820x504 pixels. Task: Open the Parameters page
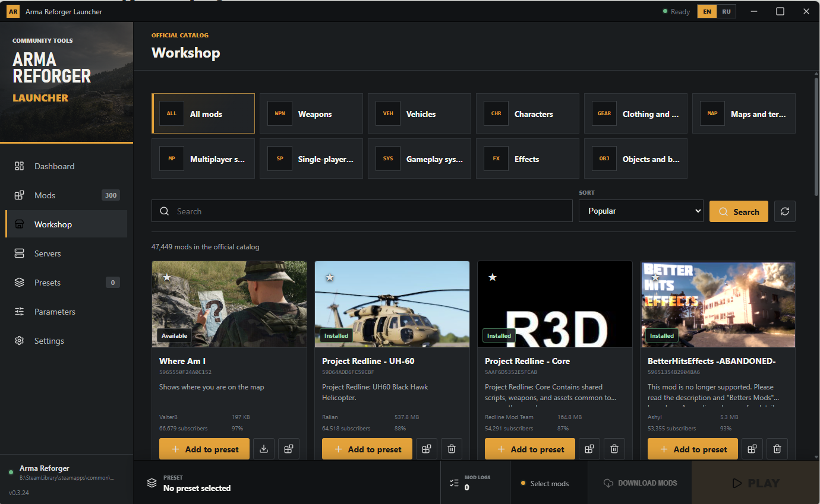coord(66,312)
